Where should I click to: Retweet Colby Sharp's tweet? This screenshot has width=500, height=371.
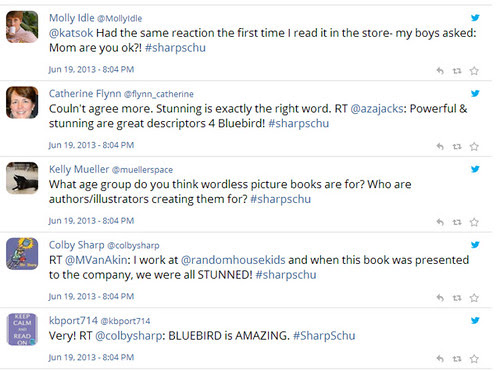click(x=457, y=298)
